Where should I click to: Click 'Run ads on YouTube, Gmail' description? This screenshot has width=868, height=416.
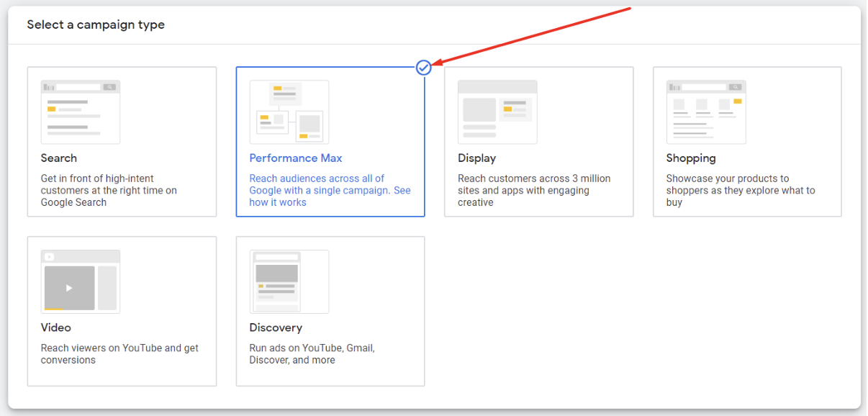tap(312, 354)
